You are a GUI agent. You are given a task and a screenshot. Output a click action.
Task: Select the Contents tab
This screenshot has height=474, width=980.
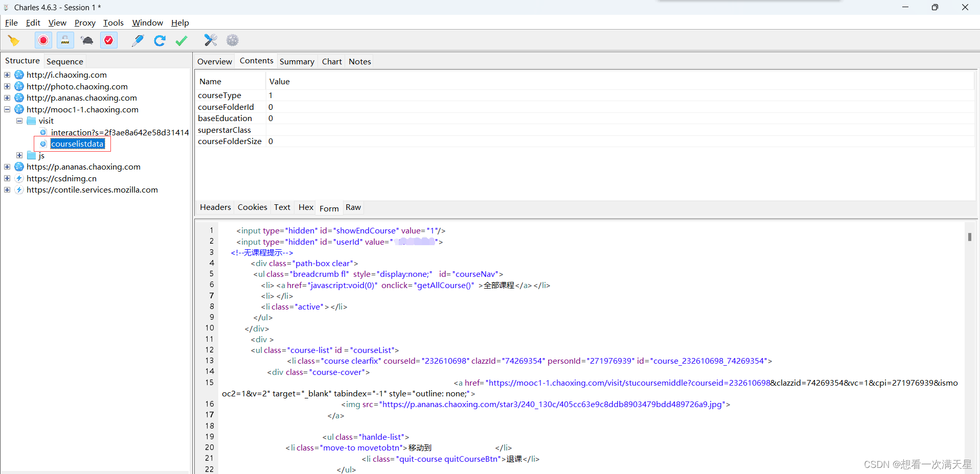(257, 61)
